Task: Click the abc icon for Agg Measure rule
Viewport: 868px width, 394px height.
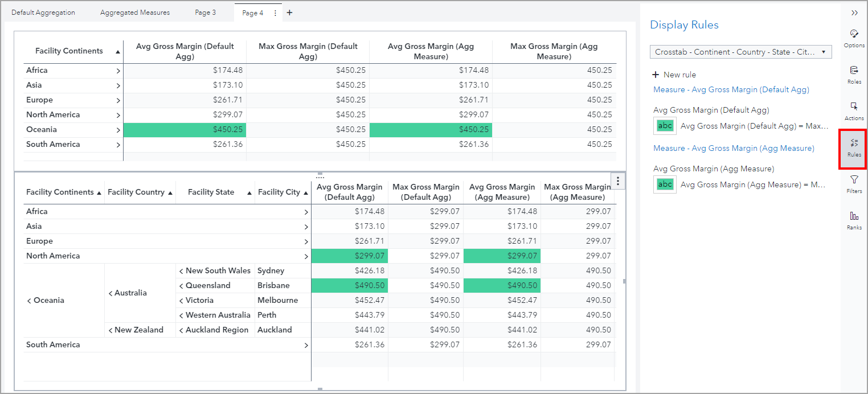Action: point(665,184)
